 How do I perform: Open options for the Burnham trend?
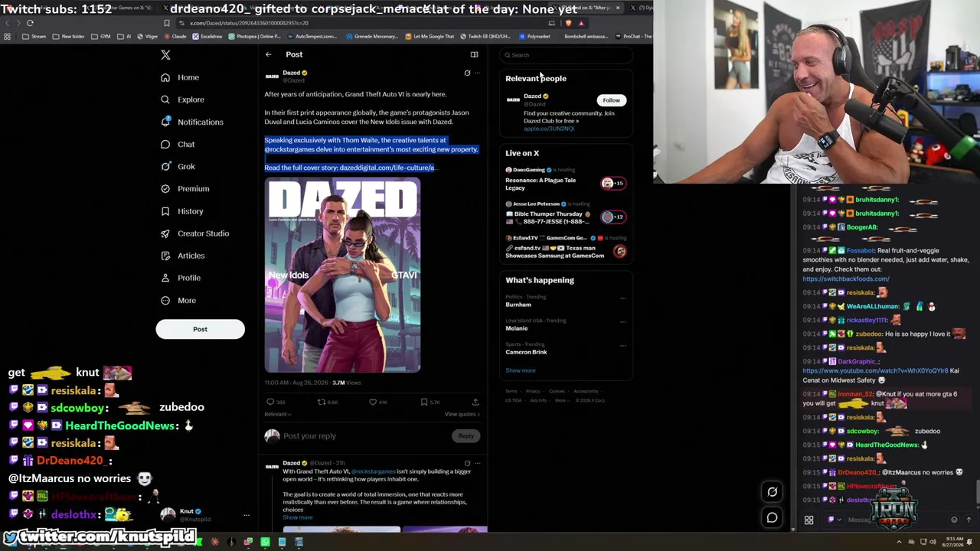(x=622, y=298)
